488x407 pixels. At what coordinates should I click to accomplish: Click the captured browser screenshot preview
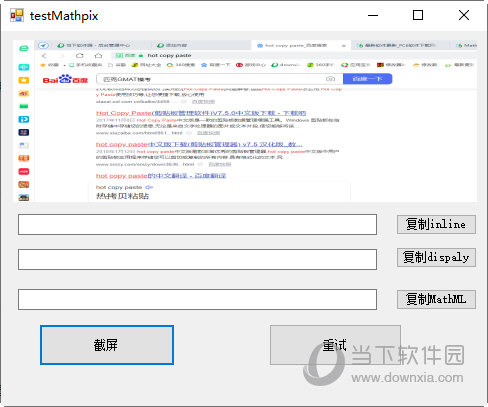245,121
